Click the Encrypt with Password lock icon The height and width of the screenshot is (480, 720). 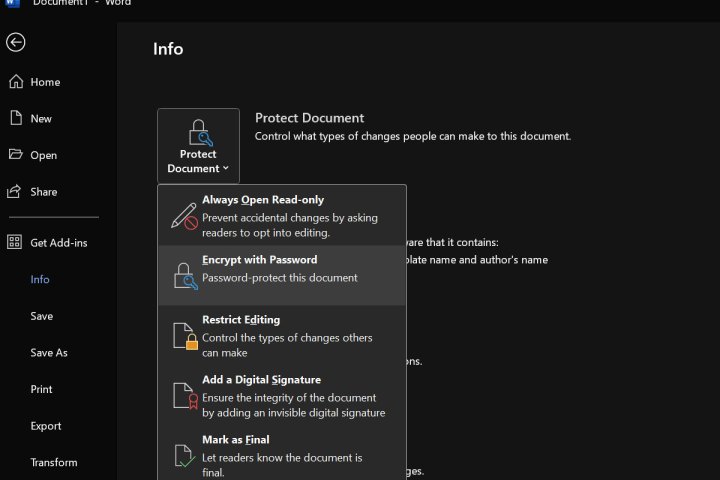coord(184,275)
